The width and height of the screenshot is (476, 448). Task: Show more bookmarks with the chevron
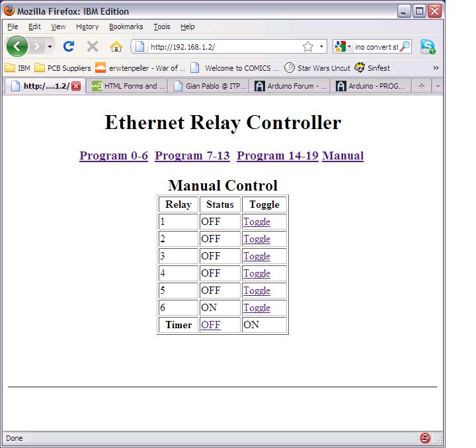(436, 67)
